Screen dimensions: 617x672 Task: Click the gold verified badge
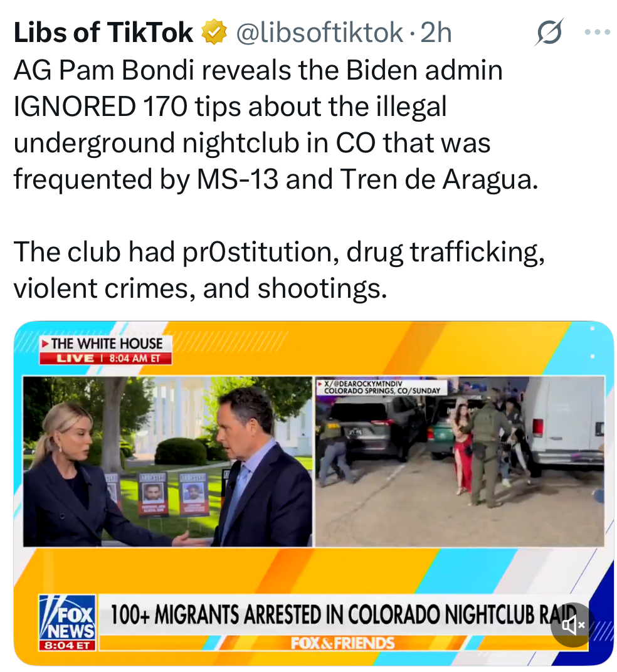pos(214,32)
